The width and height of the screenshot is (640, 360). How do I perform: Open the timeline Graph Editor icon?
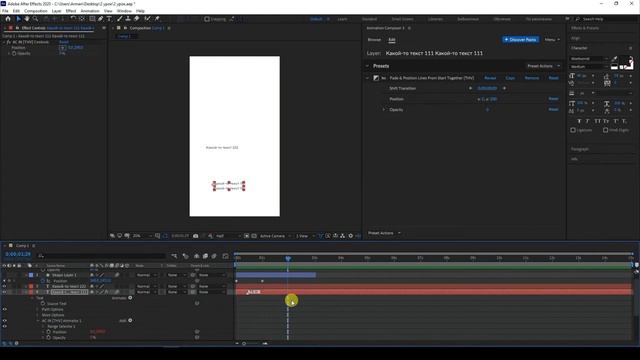pyautogui.click(x=225, y=256)
